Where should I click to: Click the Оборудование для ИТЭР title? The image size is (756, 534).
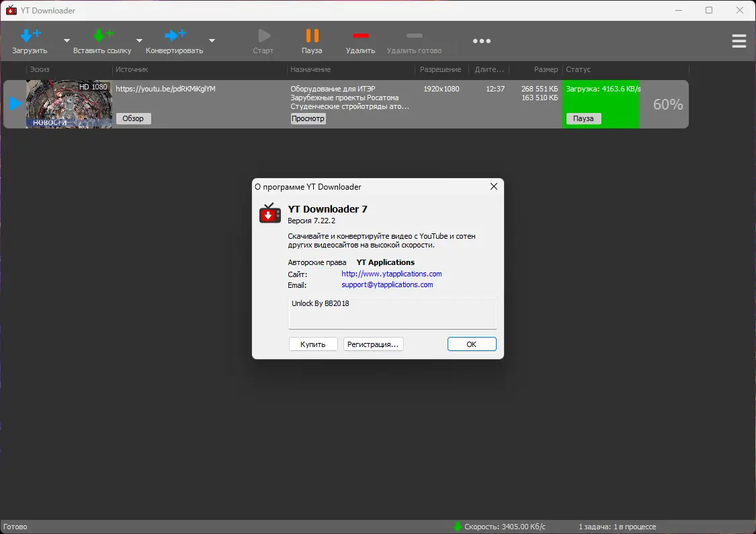tap(333, 89)
